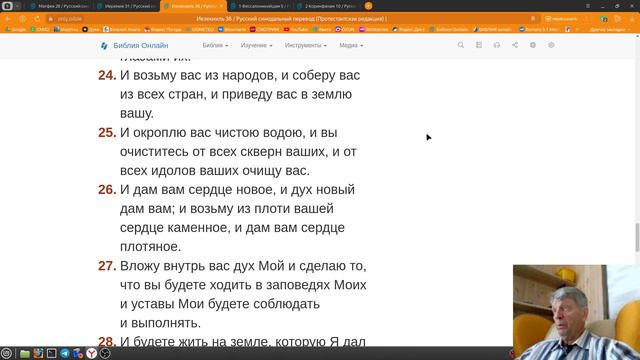Image resolution: width=640 pixels, height=360 pixels.
Task: Switch to the Иеремия 31 browser tab
Action: pyautogui.click(x=127, y=6)
